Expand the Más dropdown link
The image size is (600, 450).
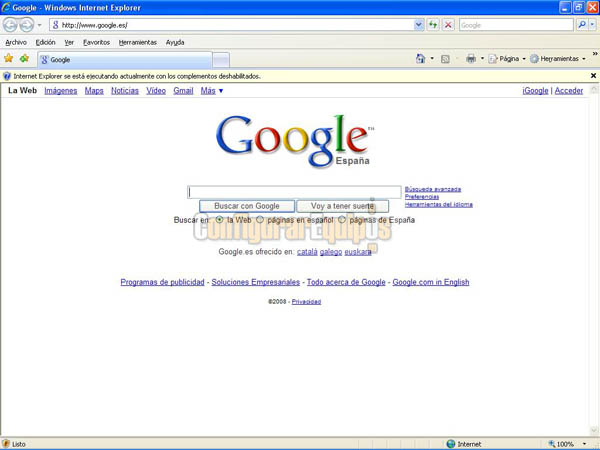(212, 91)
